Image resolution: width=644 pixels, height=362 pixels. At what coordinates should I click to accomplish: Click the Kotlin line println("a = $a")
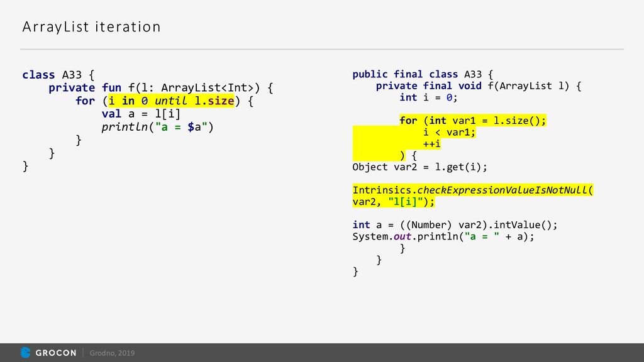point(158,127)
